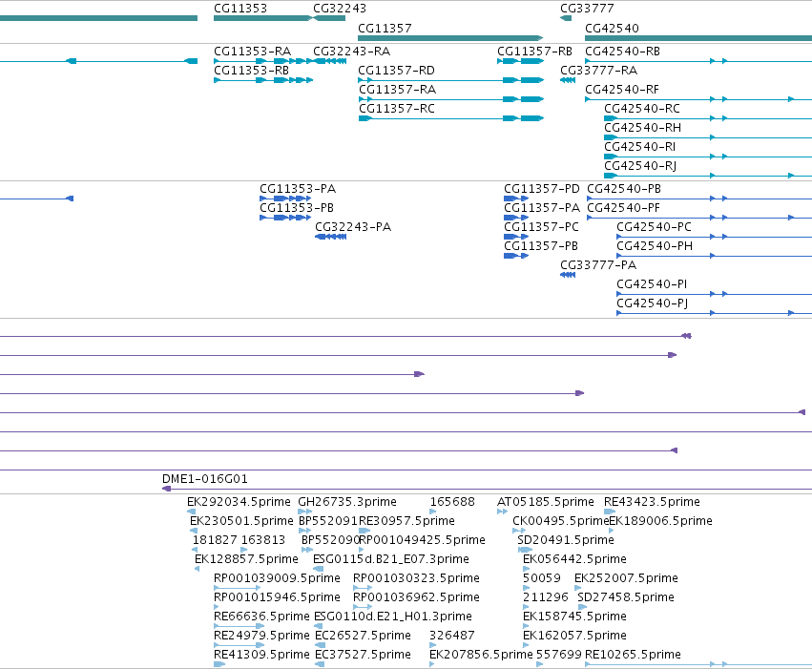Select protein CG11353-PA
Viewport: 812px width, 669px height.
tap(298, 189)
